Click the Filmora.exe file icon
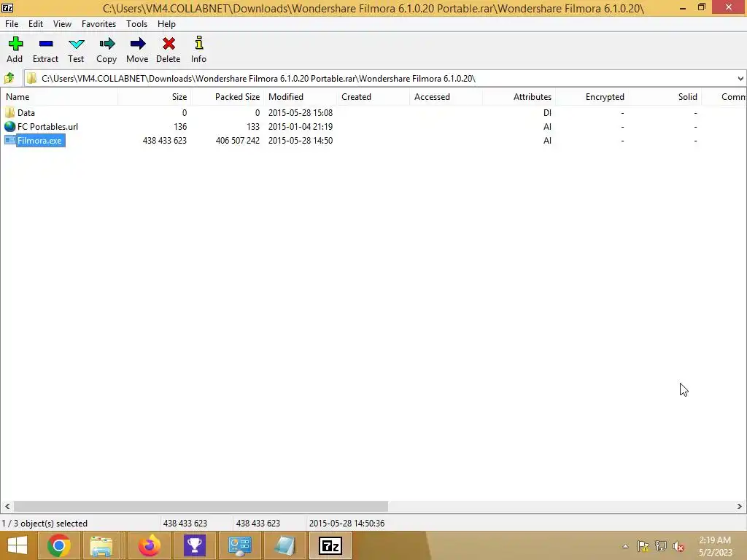 coord(10,141)
